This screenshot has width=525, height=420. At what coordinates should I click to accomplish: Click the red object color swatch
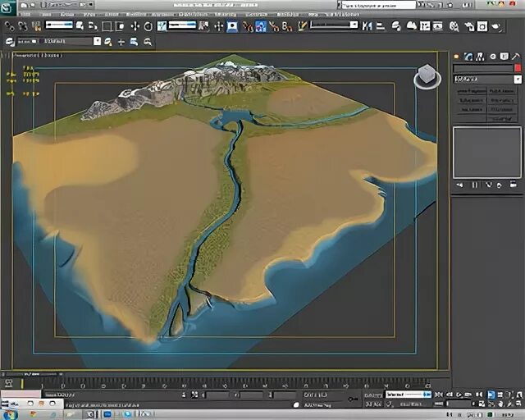[x=518, y=68]
